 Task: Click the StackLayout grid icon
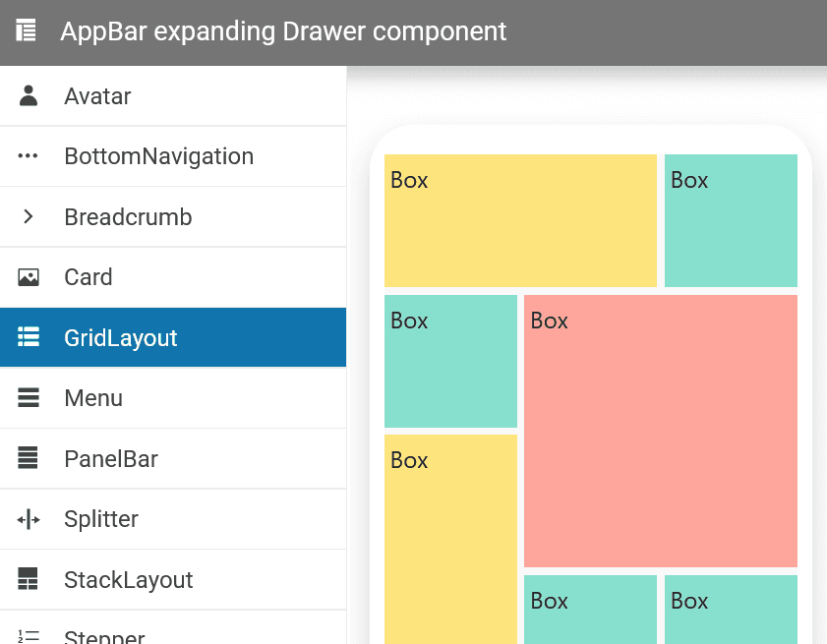point(28,578)
